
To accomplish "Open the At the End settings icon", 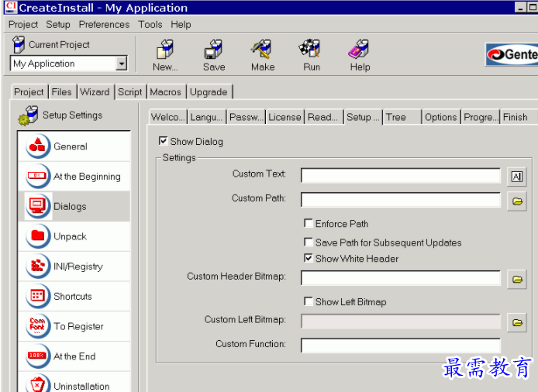I will pyautogui.click(x=38, y=356).
